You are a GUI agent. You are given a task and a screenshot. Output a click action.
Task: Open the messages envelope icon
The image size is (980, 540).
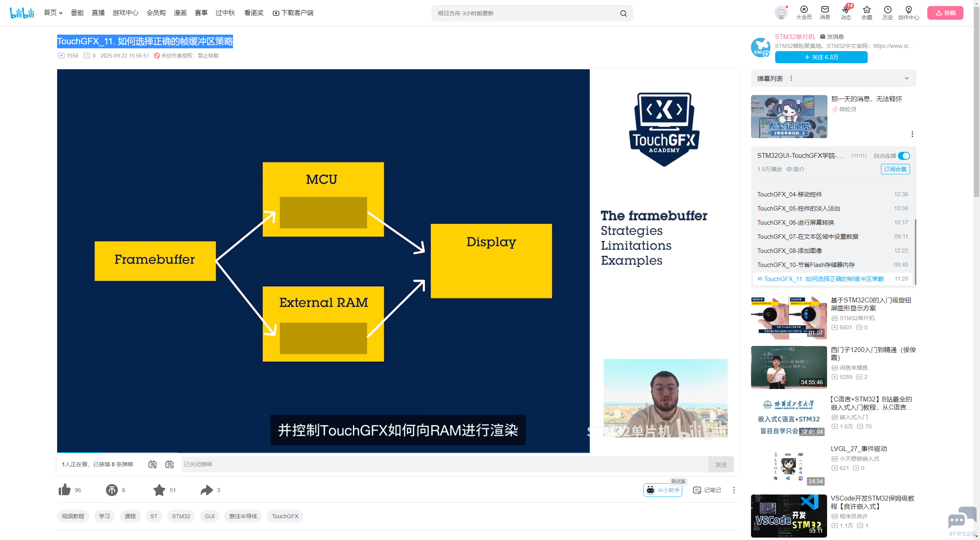pyautogui.click(x=825, y=10)
